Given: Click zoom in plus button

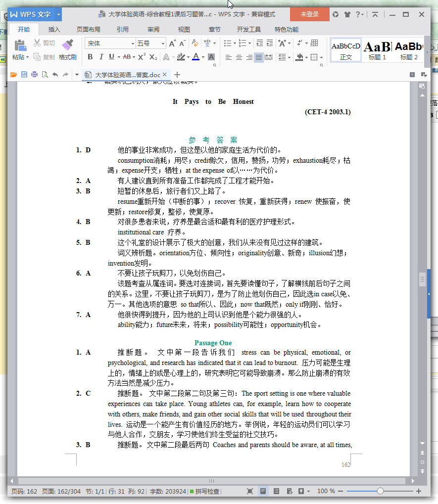Looking at the screenshot, I should click(419, 491).
